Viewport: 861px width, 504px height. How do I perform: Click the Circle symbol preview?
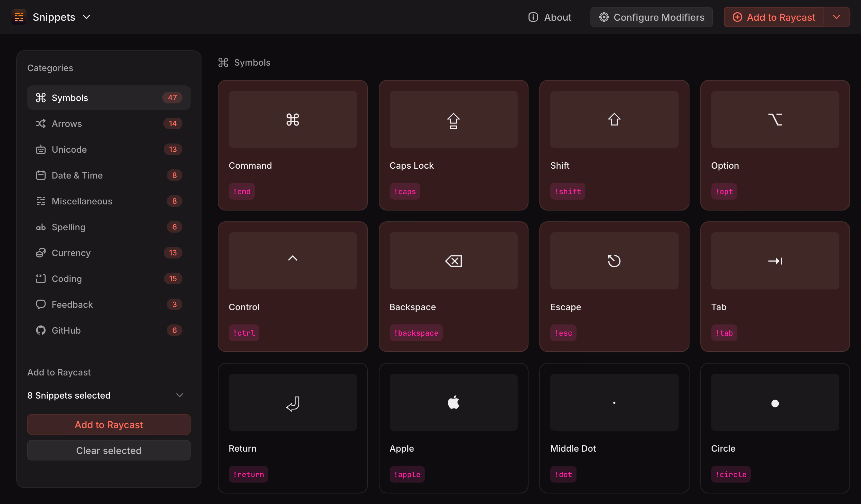point(775,402)
